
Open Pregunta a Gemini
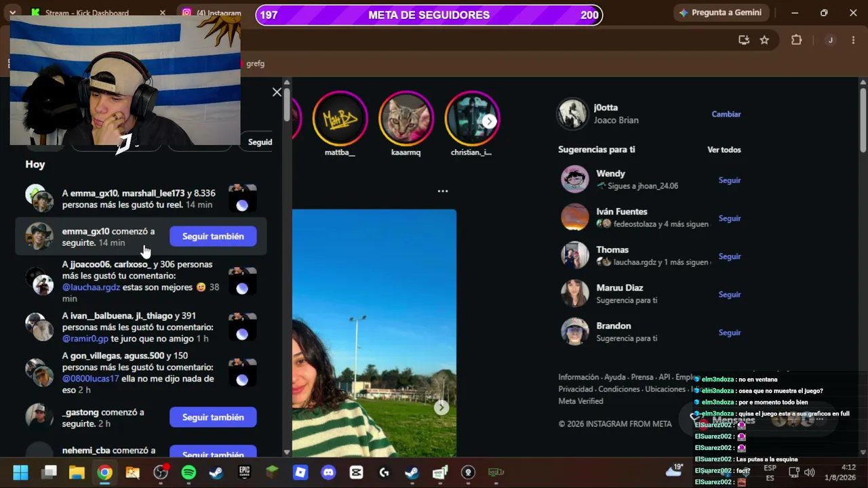click(720, 13)
